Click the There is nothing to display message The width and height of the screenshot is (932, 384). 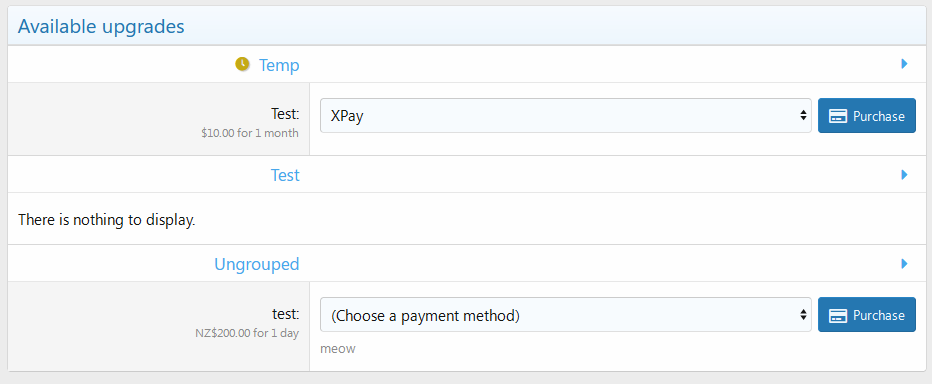pos(106,220)
